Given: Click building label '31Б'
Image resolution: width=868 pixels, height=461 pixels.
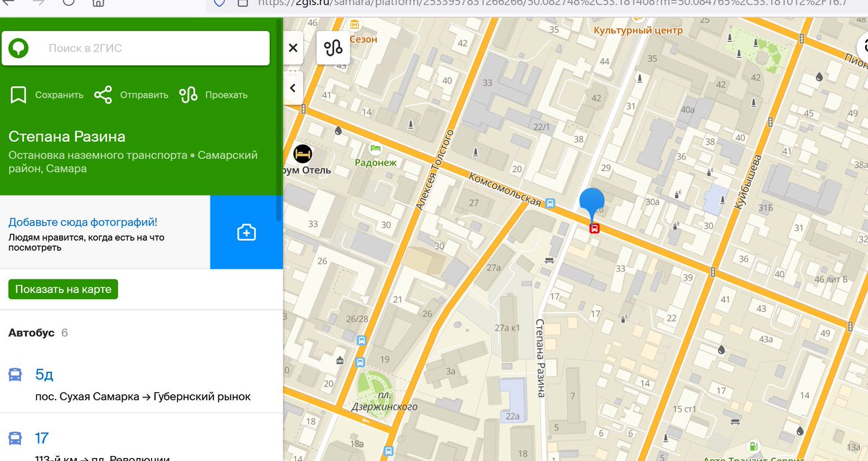Looking at the screenshot, I should (x=767, y=208).
